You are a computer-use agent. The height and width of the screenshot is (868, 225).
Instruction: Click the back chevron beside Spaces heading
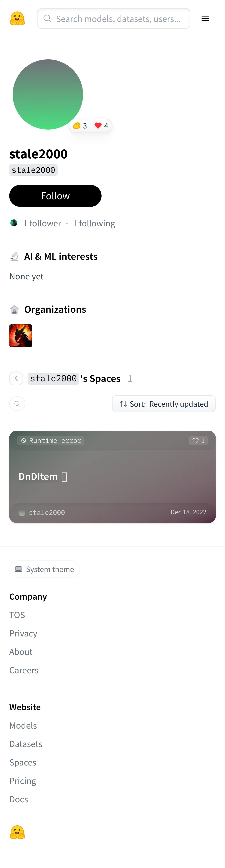click(x=16, y=378)
